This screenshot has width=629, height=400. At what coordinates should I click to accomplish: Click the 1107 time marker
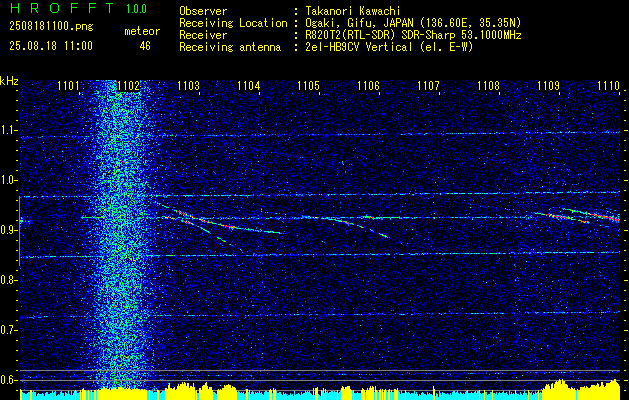pyautogui.click(x=428, y=85)
